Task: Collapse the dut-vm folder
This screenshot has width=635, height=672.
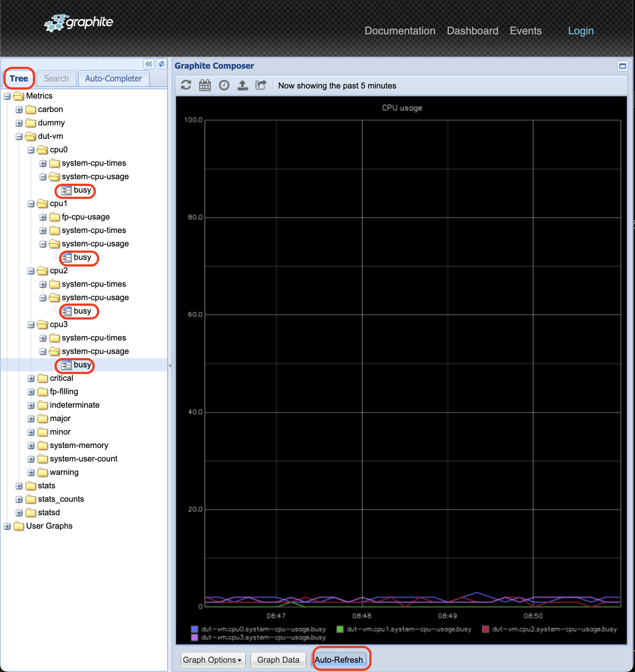Action: pos(19,136)
